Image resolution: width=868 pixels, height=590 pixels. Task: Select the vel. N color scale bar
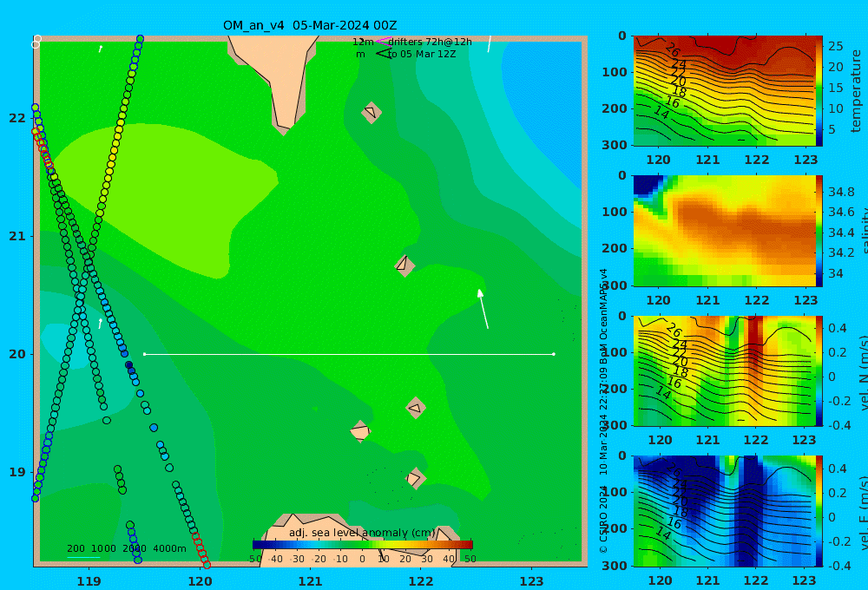[819, 370]
